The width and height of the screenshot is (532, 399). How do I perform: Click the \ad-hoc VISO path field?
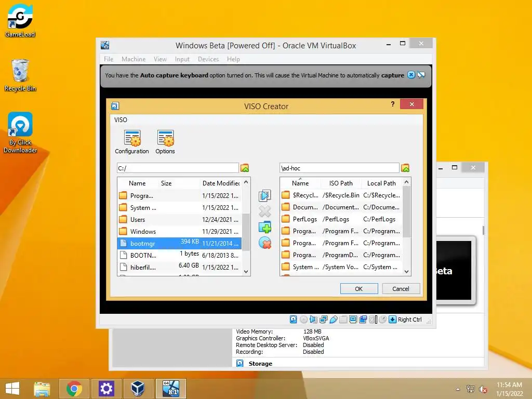tap(339, 168)
